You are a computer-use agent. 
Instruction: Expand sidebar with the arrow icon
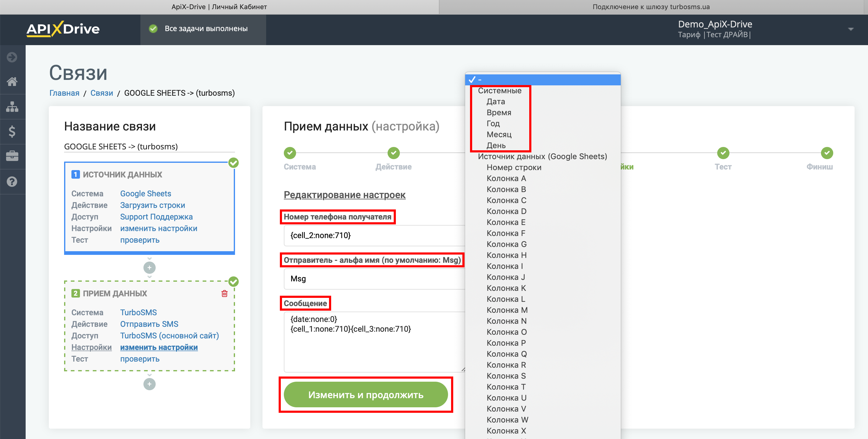(12, 57)
